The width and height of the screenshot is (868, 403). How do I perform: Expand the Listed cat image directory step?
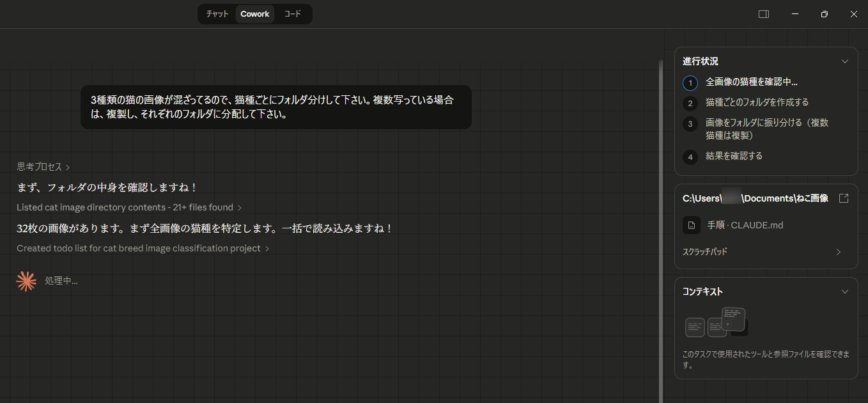point(129,207)
